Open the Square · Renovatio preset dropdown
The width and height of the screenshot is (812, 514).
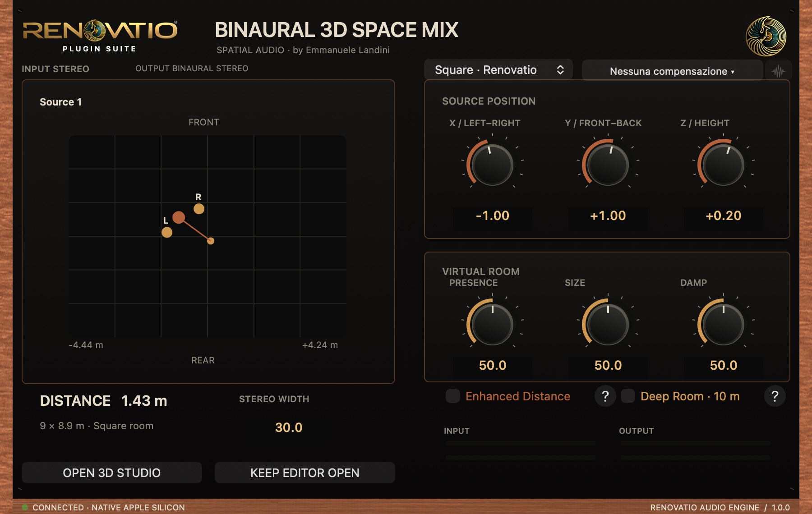(x=498, y=70)
